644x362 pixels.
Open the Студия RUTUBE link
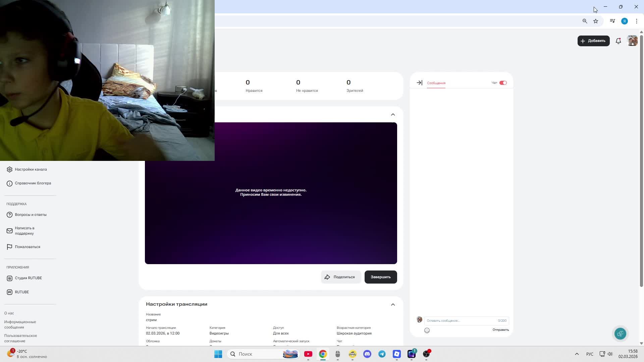[28, 278]
